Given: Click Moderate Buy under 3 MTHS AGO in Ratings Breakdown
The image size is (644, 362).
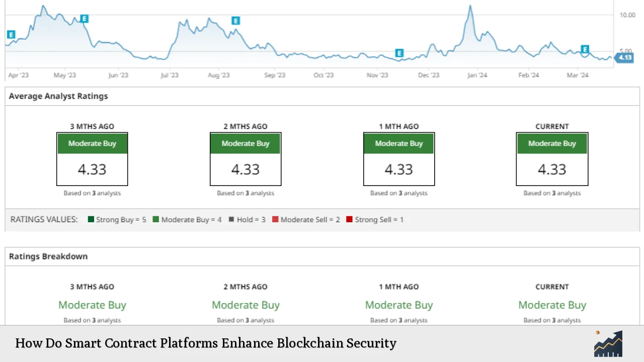Looking at the screenshot, I should [x=92, y=305].
